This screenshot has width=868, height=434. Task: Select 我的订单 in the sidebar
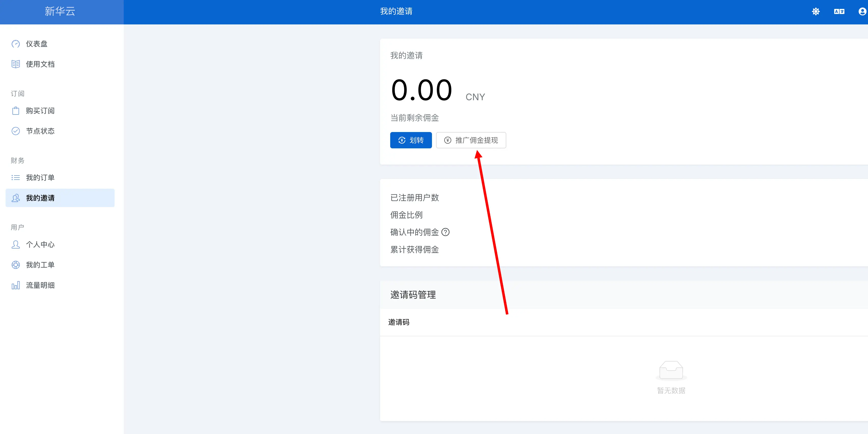coord(60,177)
